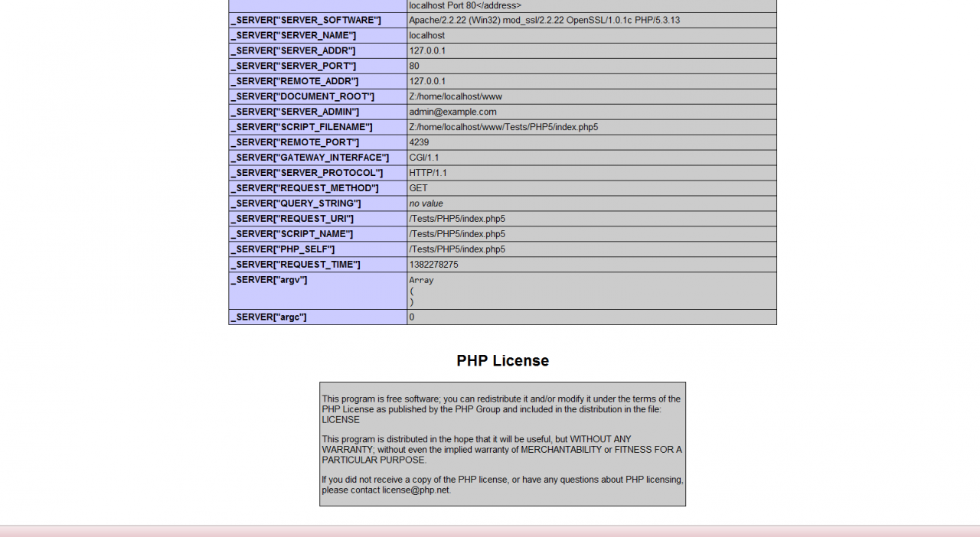Click the PHP License heading

coord(503,361)
